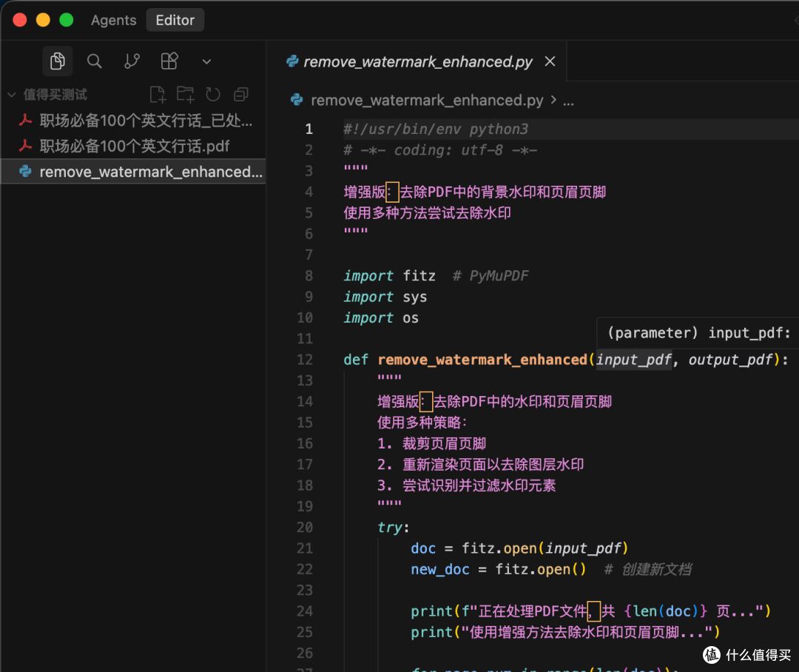This screenshot has width=799, height=672.
Task: Select the remove_watermark_enhanced.py editor tab
Action: click(x=417, y=61)
